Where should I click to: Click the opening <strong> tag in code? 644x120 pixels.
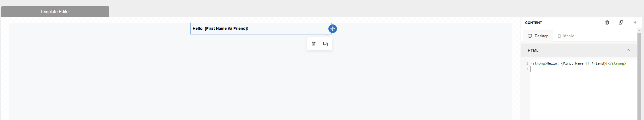539,63
